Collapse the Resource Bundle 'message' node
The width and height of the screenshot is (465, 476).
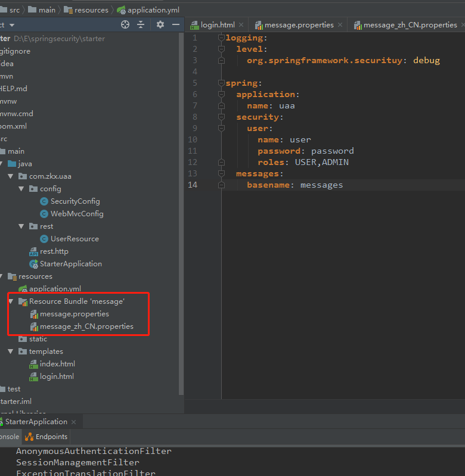tap(11, 301)
